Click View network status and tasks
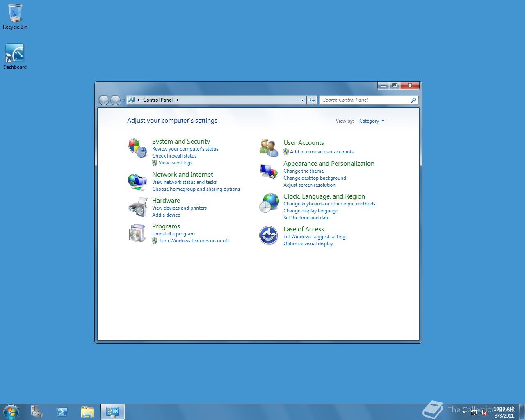525x420 pixels. [184, 182]
